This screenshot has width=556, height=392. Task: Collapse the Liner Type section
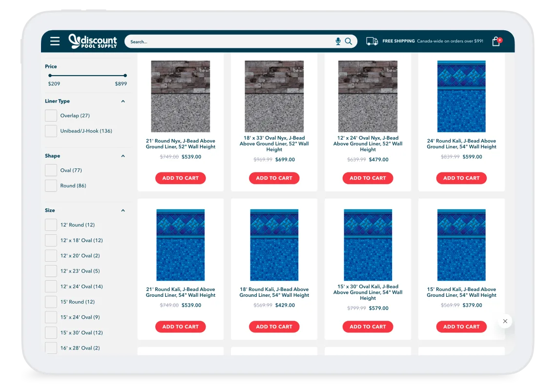pyautogui.click(x=122, y=101)
